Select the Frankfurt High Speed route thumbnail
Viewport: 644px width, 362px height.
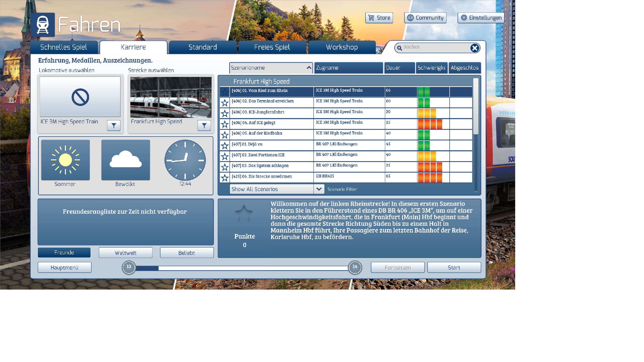(171, 97)
